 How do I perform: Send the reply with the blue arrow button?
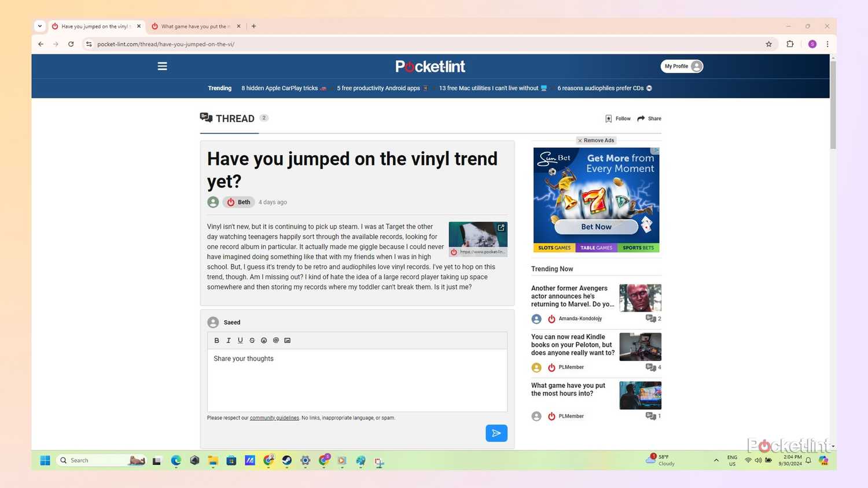496,433
